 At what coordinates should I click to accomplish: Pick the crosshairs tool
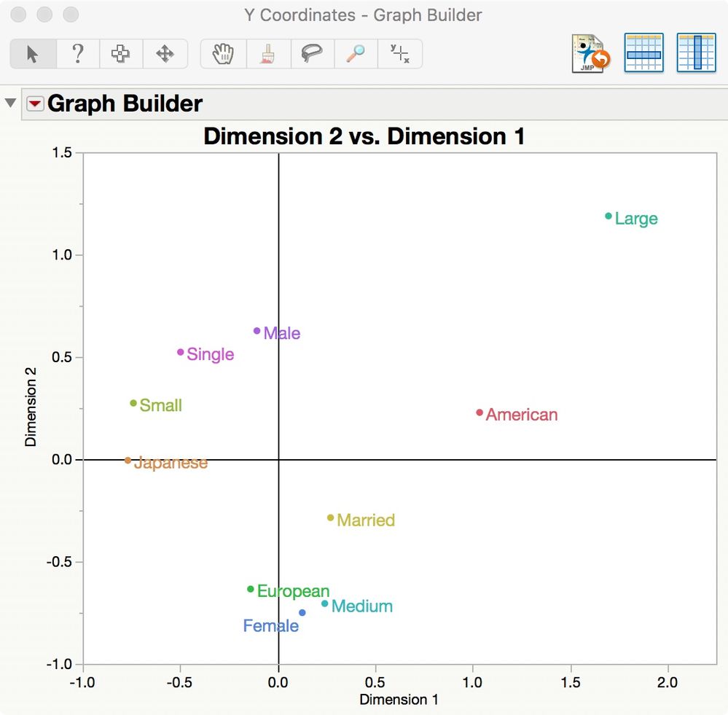[x=400, y=54]
